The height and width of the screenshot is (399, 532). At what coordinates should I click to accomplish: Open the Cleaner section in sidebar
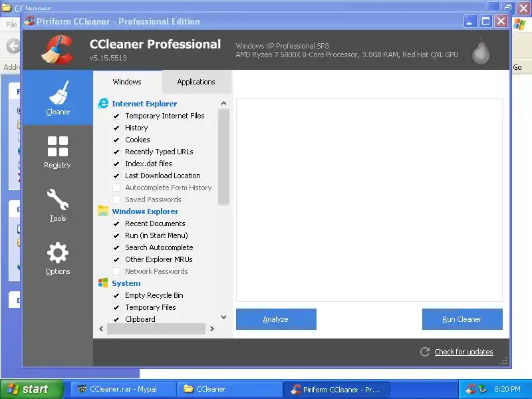(x=58, y=98)
